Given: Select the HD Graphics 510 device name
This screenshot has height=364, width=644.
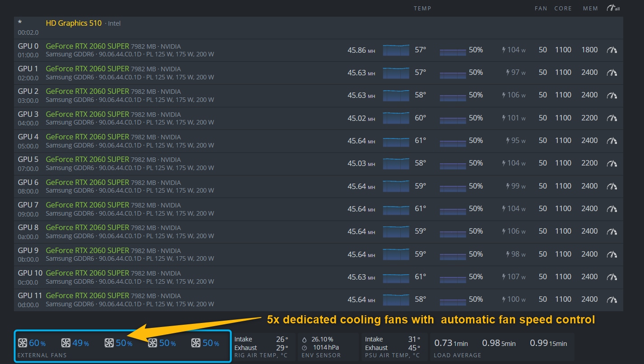Looking at the screenshot, I should coord(74,23).
